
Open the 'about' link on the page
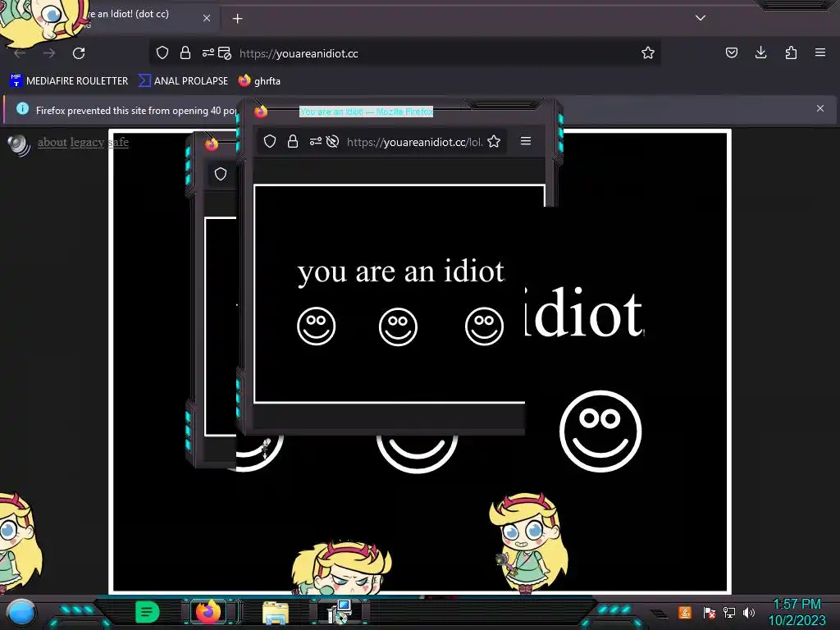click(52, 142)
